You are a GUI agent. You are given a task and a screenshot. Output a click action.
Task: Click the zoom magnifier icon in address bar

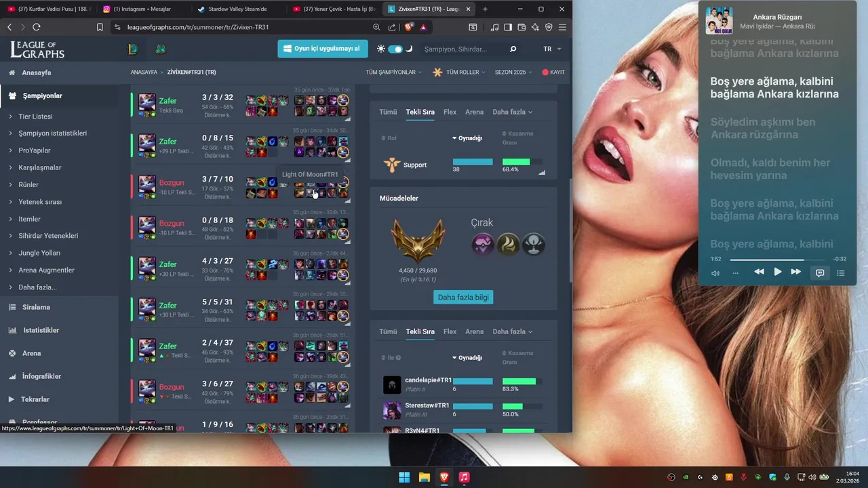tap(376, 27)
